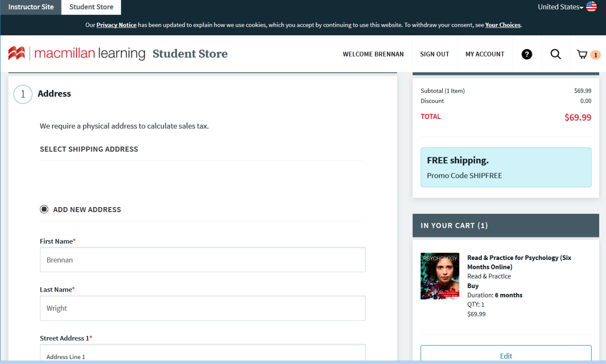Click WELCOME BRENNAN in the header
Image resolution: width=606 pixels, height=364 pixels.
[373, 54]
